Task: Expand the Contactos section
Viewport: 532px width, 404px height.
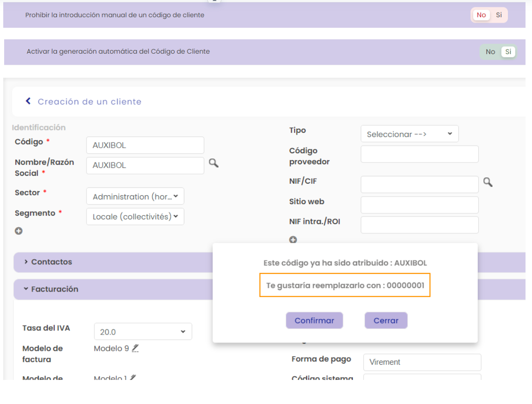Action: coord(49,262)
